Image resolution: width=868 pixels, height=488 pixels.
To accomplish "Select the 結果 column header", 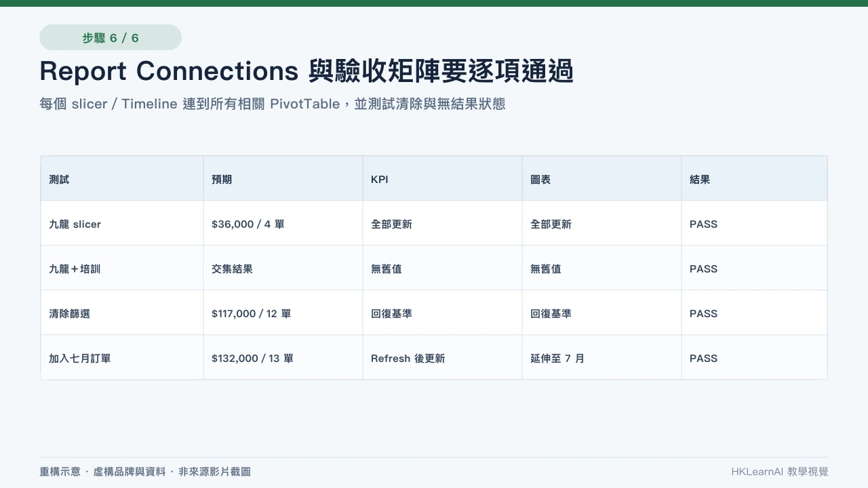I will [754, 179].
